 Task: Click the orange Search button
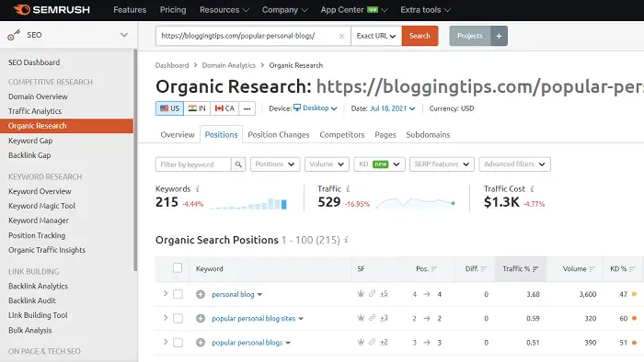pyautogui.click(x=420, y=36)
